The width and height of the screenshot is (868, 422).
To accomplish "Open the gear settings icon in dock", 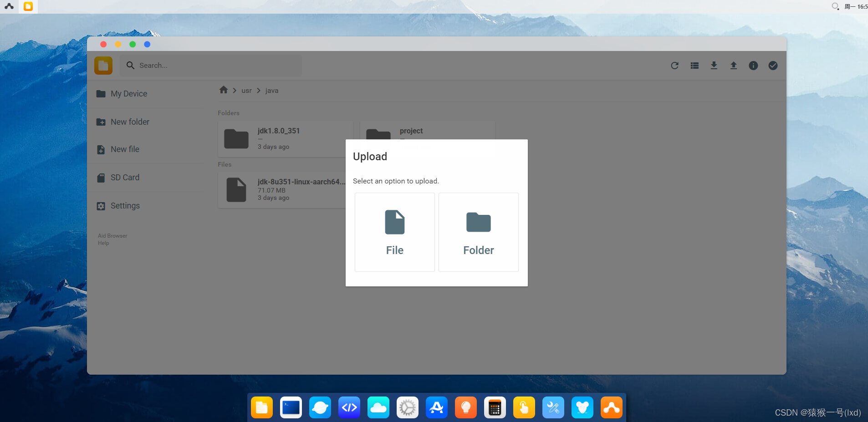I will (408, 407).
